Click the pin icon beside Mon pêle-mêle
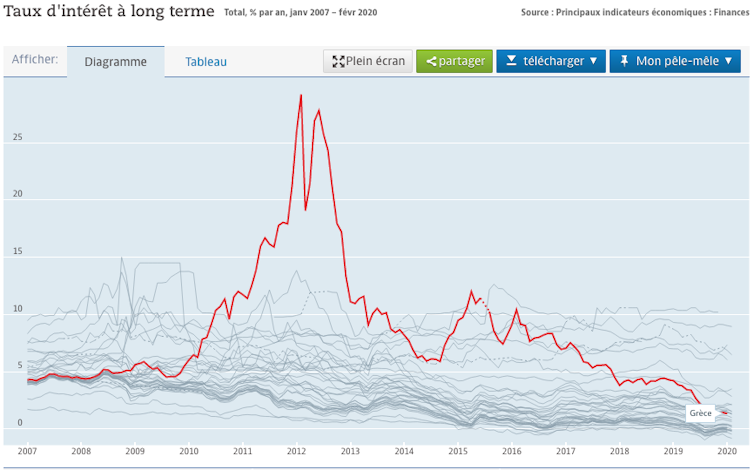Viewport: 754px width, 470px height. point(624,62)
